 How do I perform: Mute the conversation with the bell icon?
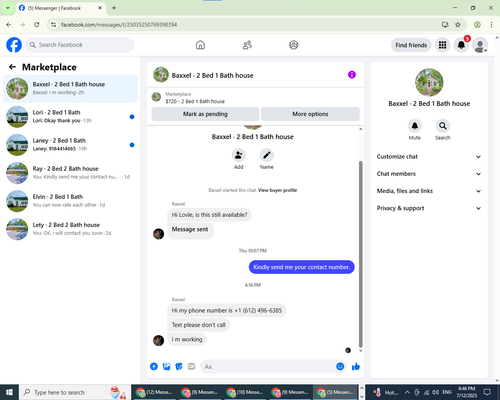click(x=415, y=126)
